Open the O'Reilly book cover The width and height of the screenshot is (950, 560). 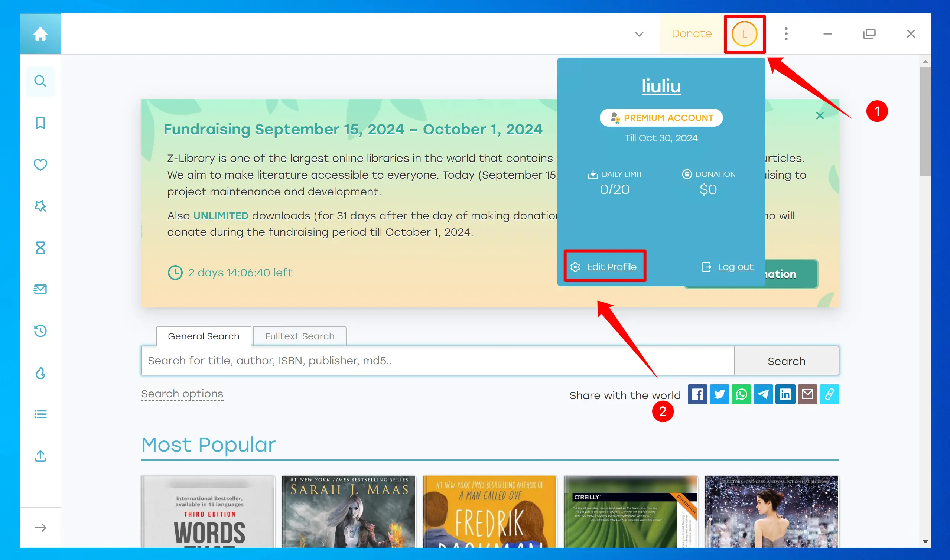(x=631, y=512)
